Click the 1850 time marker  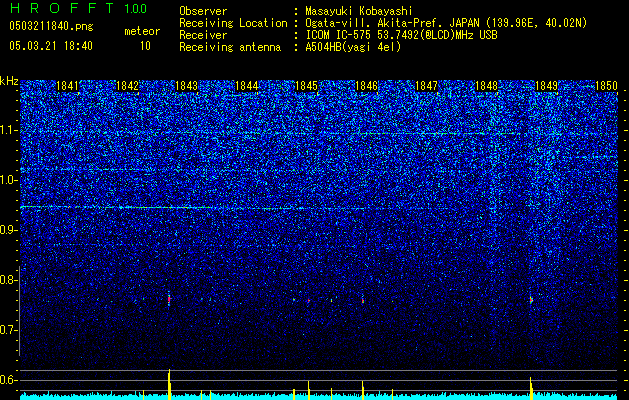606,86
